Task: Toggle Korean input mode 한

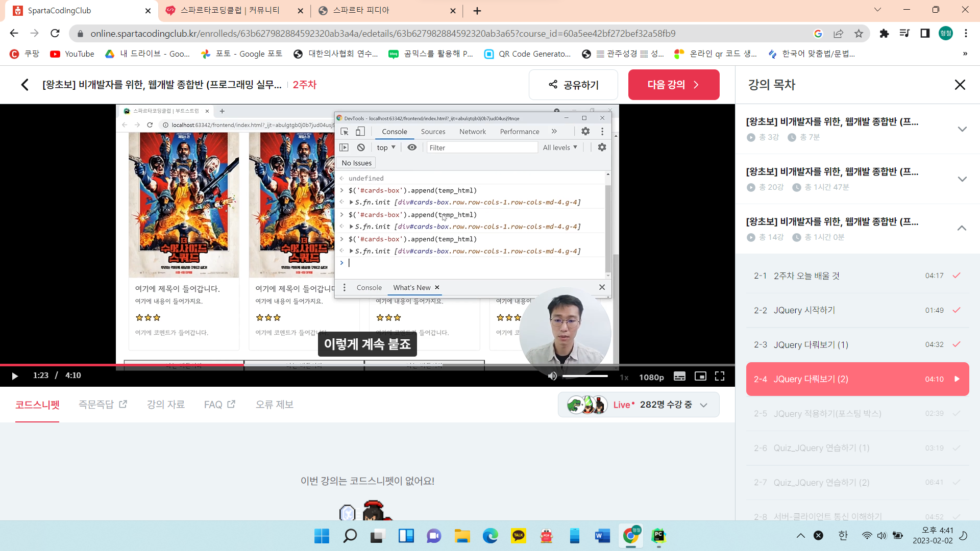Action: point(843,536)
